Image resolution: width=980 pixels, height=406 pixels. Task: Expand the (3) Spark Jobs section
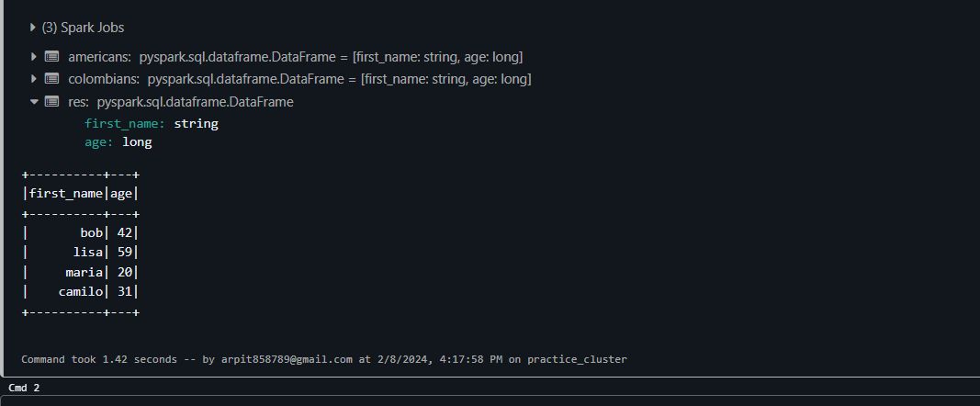(x=33, y=28)
